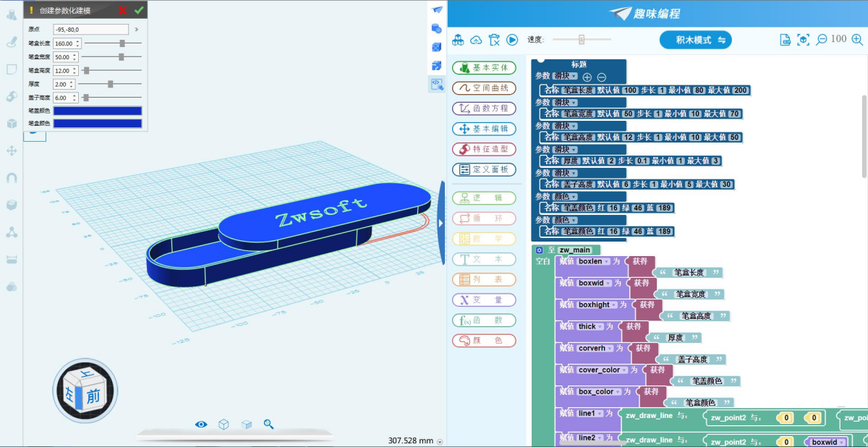Click the 定义面板 category button
Screen dimensions: 868x447
point(484,169)
